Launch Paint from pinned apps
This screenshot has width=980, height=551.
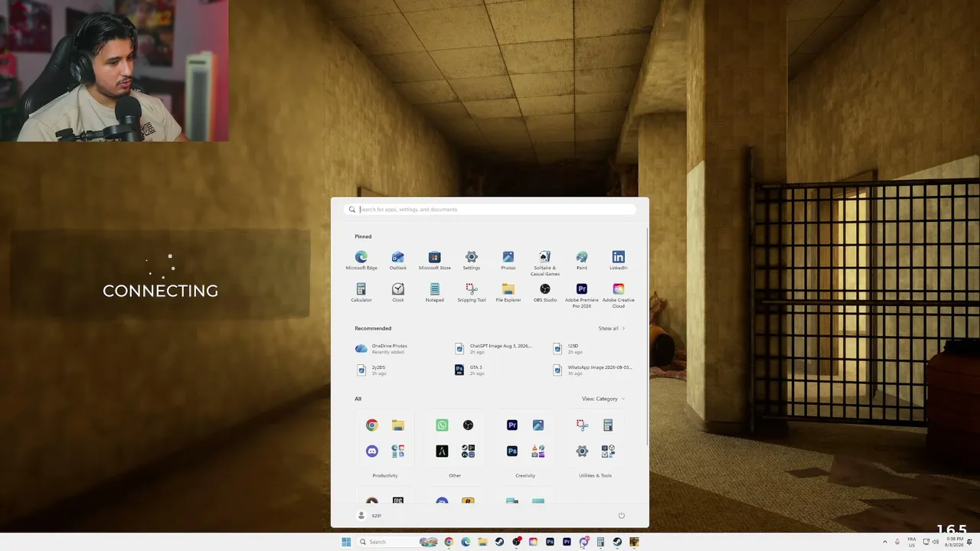point(582,260)
